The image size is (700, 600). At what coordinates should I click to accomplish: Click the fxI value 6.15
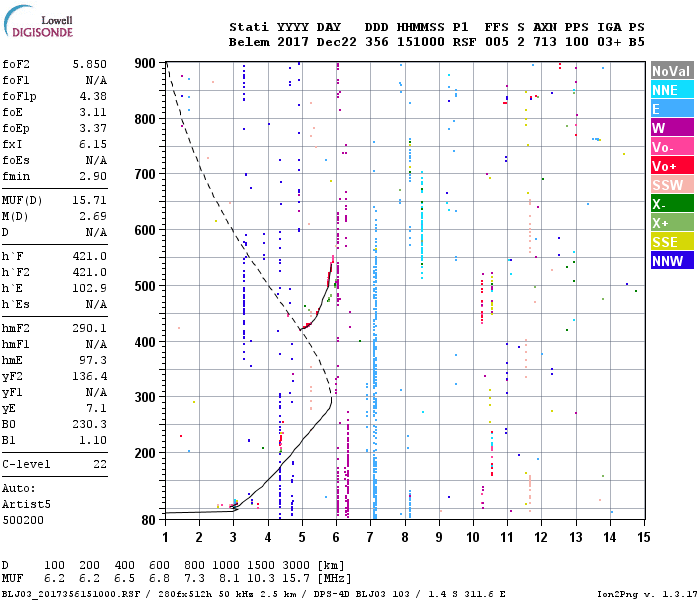click(x=93, y=144)
